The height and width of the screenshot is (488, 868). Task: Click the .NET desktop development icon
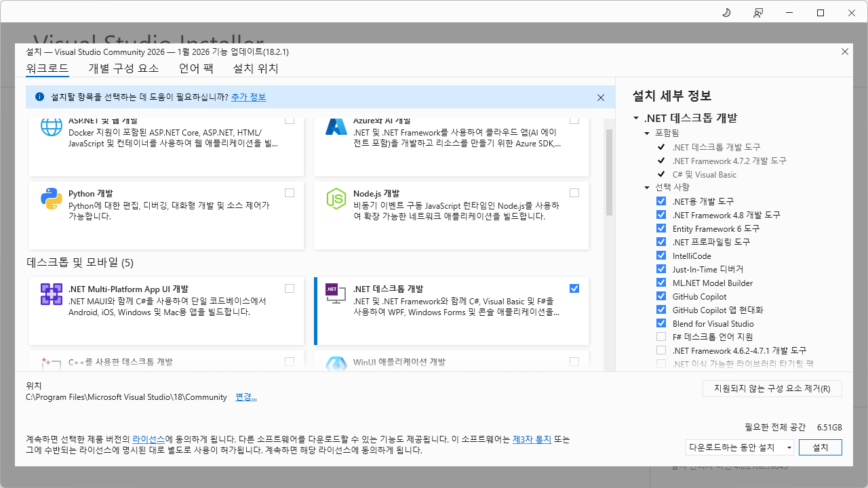pos(336,294)
